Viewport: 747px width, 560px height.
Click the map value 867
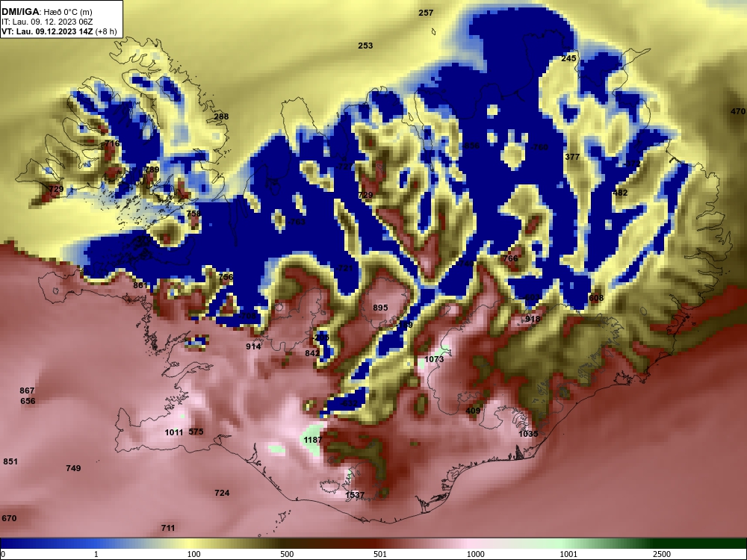27,391
